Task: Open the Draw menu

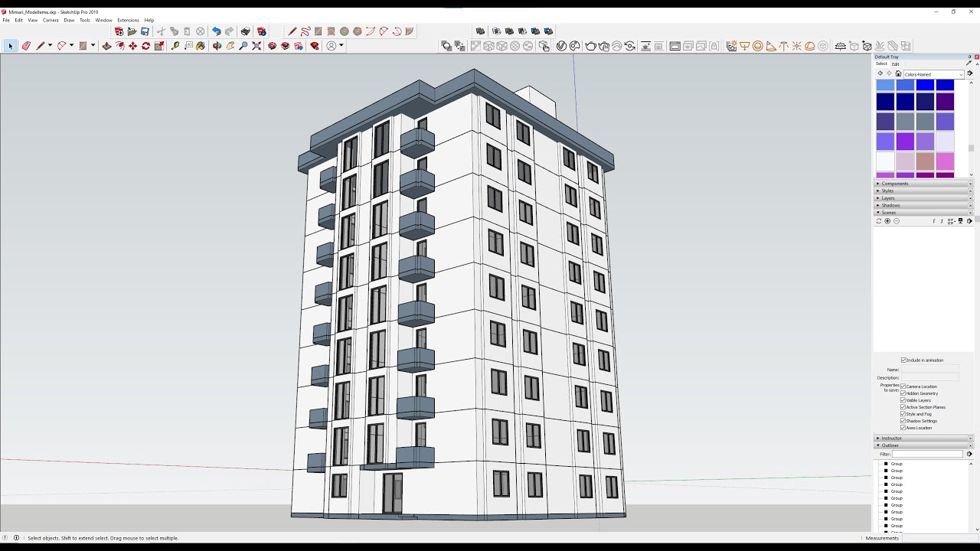Action: click(x=69, y=20)
